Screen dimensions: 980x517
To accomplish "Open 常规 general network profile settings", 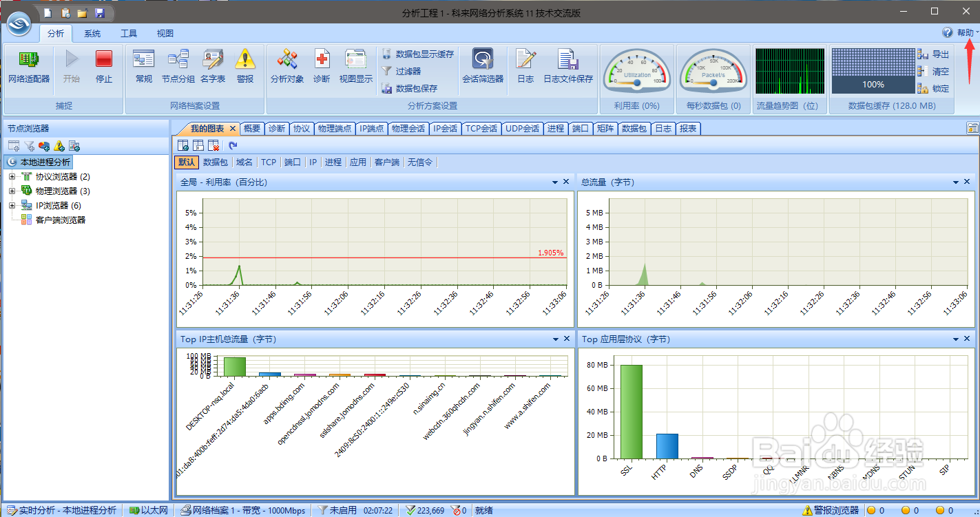I will [x=144, y=67].
